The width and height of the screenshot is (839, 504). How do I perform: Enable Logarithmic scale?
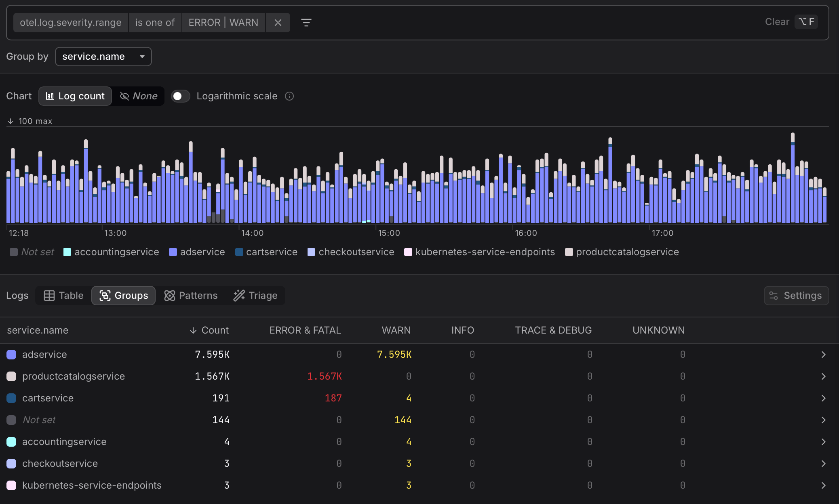point(180,96)
